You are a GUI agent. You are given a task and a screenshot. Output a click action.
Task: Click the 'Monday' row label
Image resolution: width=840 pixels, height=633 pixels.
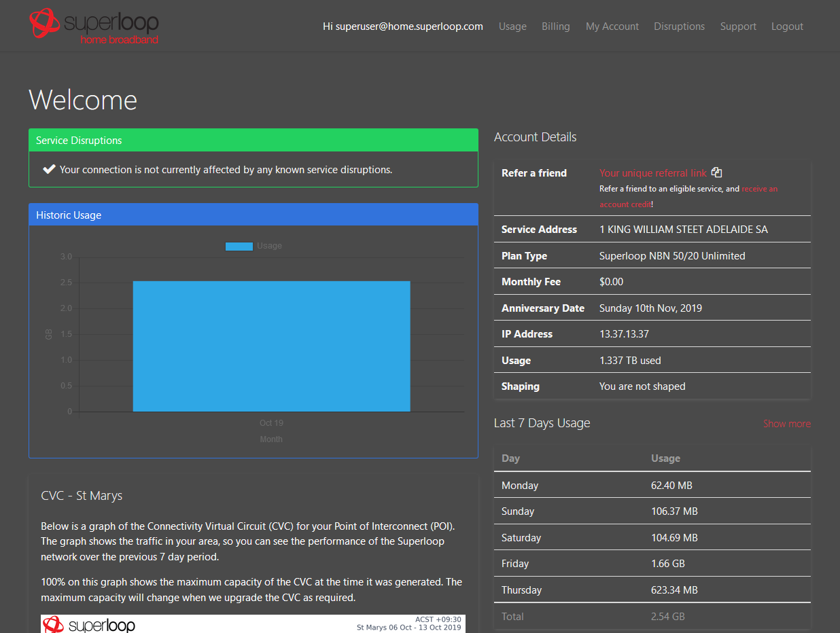click(520, 486)
